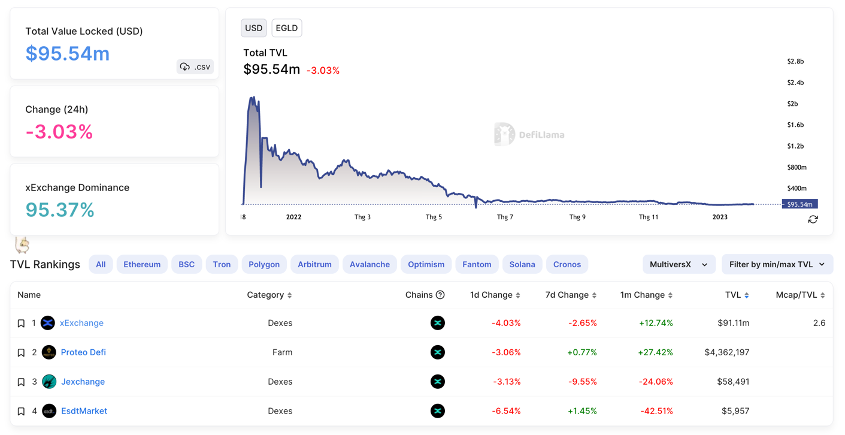Bookmark the xExchange protocol row
This screenshot has width=845, height=435.
pos(21,323)
